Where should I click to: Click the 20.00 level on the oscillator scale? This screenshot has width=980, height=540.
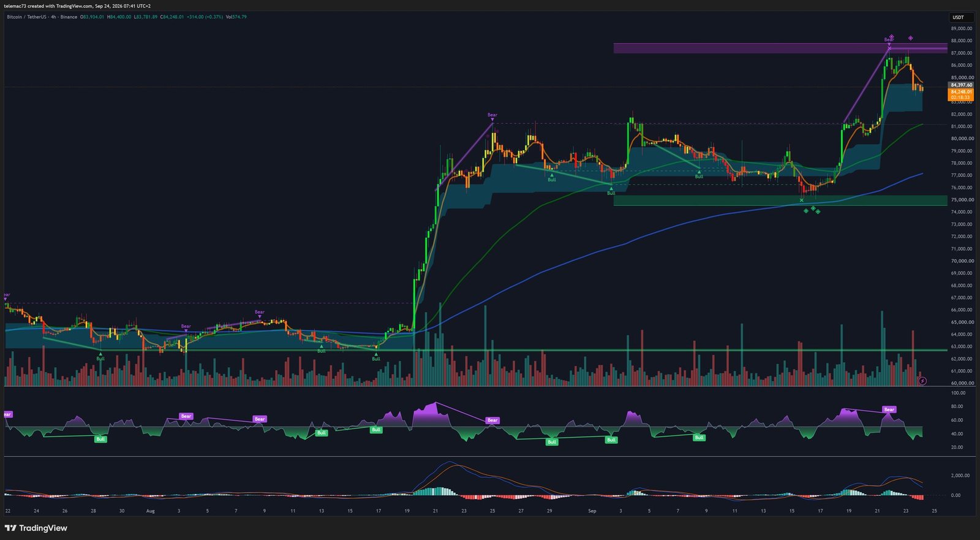pos(957,447)
